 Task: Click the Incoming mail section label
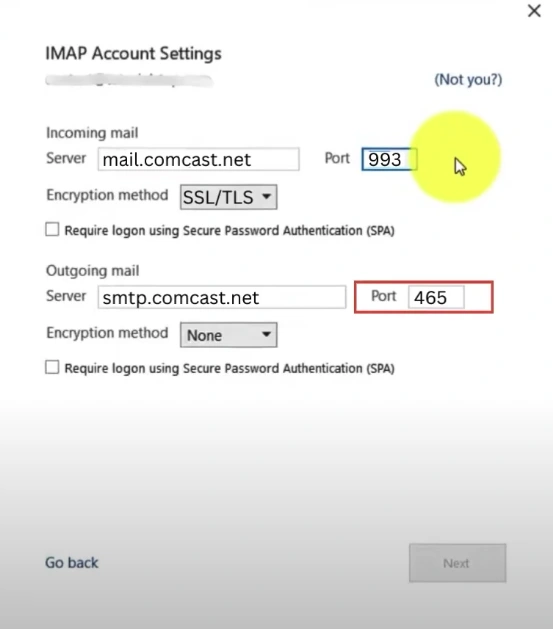(92, 133)
